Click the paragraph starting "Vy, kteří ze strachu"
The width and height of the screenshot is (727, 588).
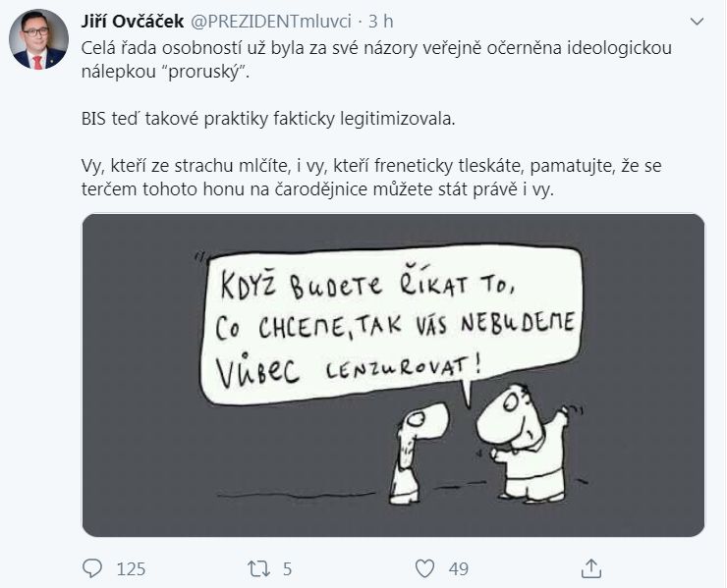click(x=371, y=178)
